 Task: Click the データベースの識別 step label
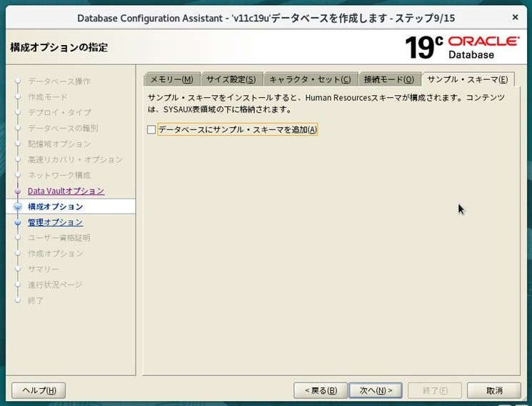click(63, 128)
